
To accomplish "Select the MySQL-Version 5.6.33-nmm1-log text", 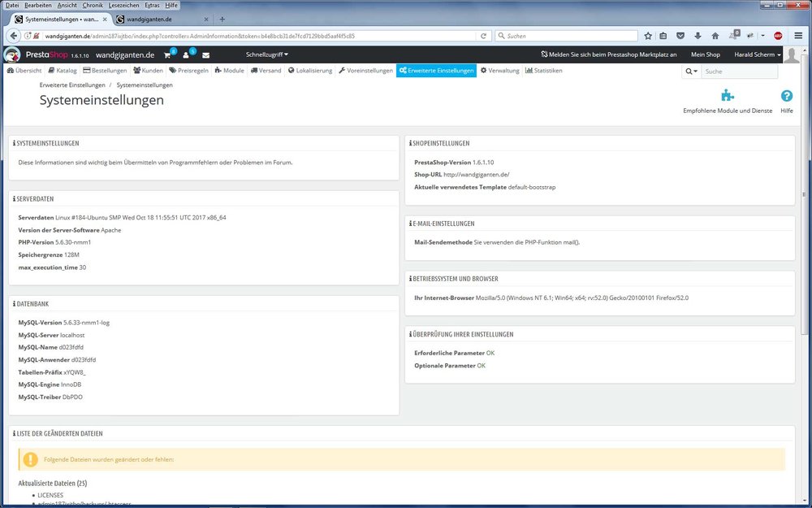I will pyautogui.click(x=63, y=323).
